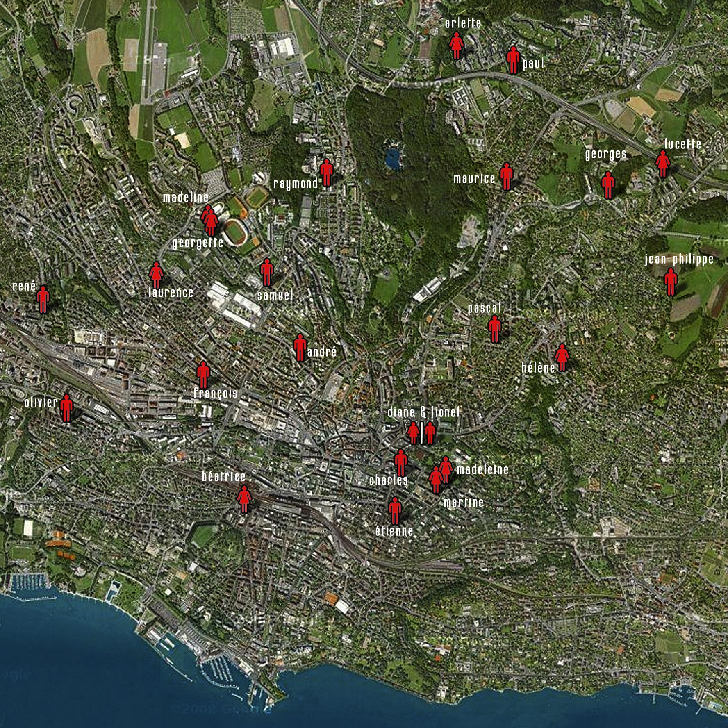Select the red figure above François
The image size is (728, 728).
click(203, 375)
